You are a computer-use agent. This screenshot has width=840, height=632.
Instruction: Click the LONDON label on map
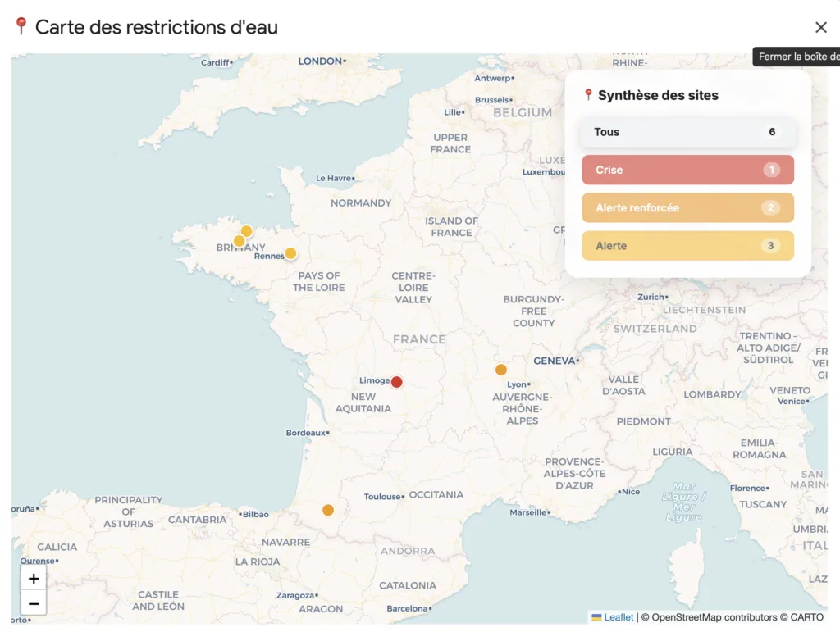tap(320, 61)
